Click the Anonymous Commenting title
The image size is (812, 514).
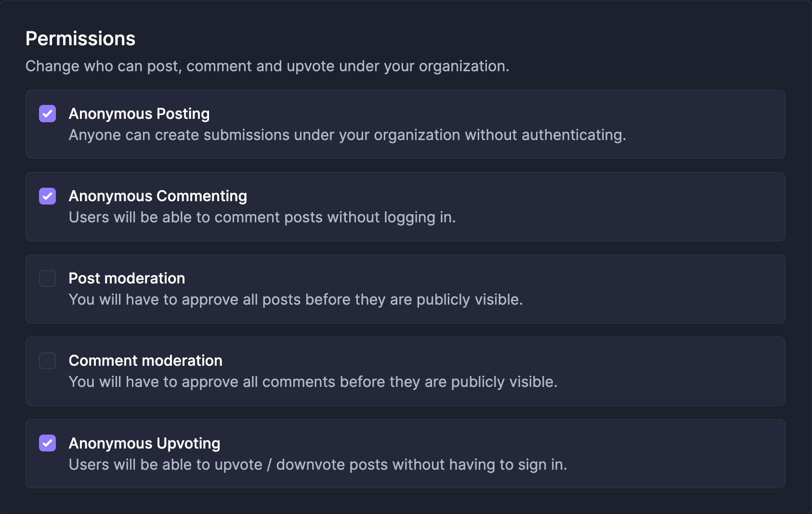(x=158, y=196)
